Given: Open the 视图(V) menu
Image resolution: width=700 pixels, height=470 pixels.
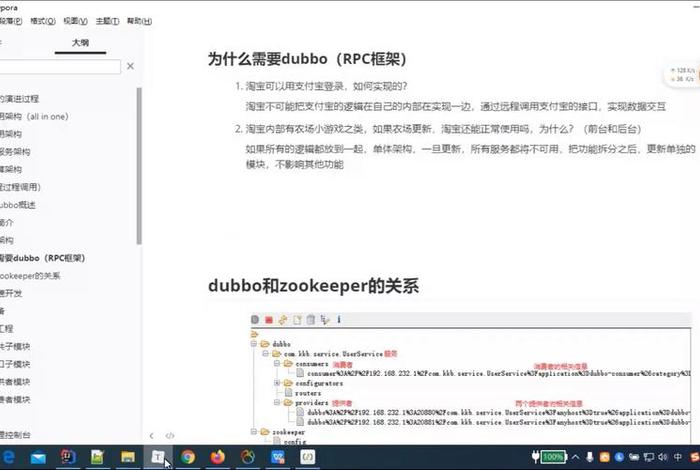Looking at the screenshot, I should [75, 21].
